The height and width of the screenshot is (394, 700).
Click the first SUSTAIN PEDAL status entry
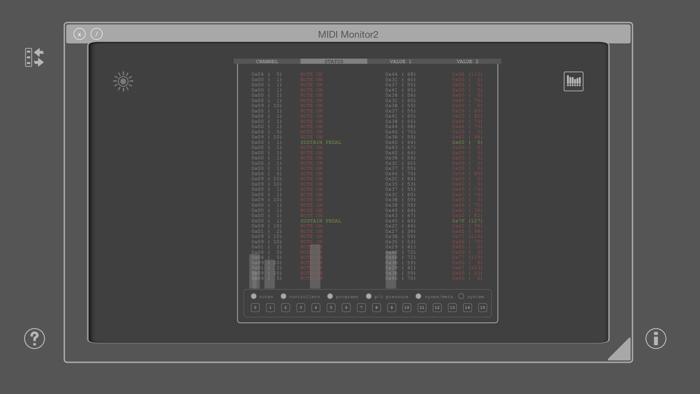(321, 142)
